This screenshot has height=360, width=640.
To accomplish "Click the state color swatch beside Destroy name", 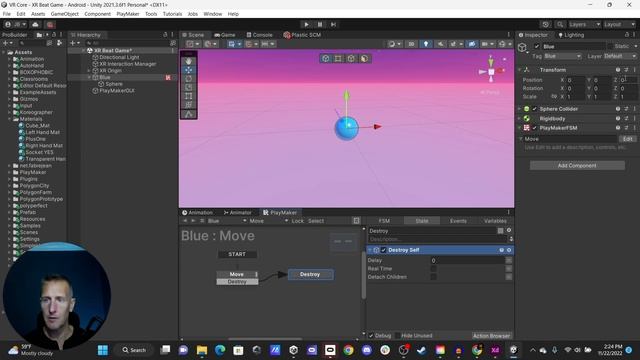I will pos(500,231).
